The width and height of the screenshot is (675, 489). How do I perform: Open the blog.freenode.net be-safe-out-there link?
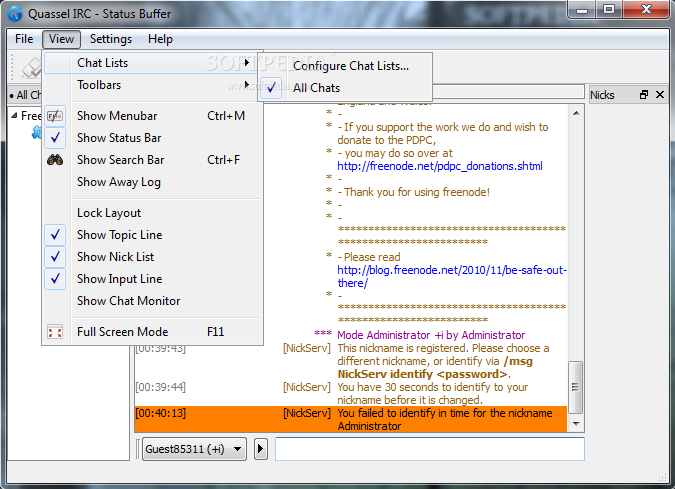[x=452, y=276]
